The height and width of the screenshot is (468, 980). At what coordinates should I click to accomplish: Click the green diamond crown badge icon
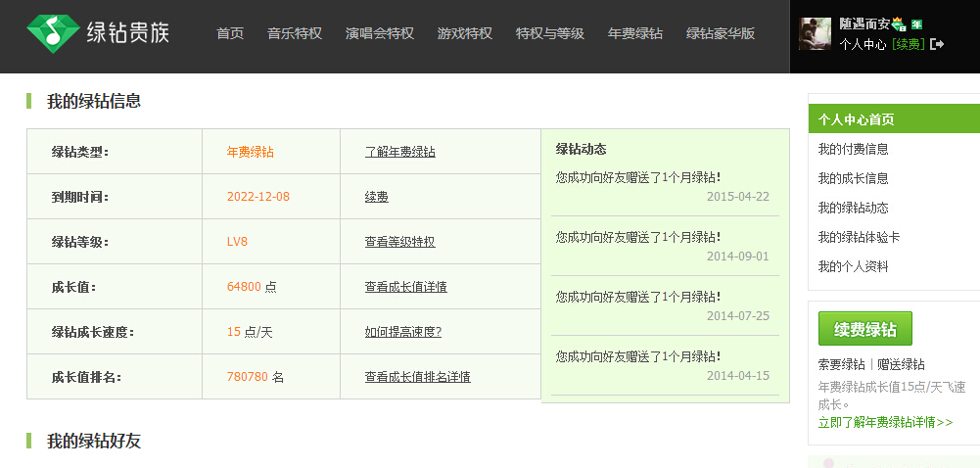click(x=899, y=25)
